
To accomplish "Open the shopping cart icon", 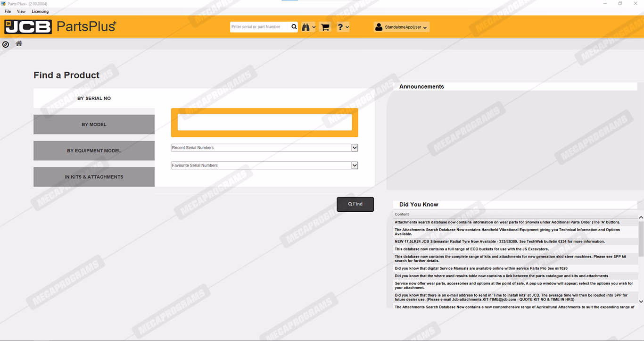I will coord(325,27).
